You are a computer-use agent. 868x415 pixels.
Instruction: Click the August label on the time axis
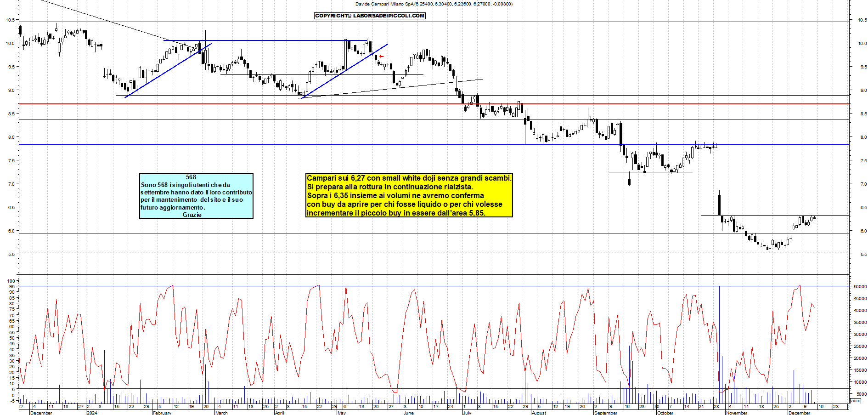pyautogui.click(x=539, y=413)
